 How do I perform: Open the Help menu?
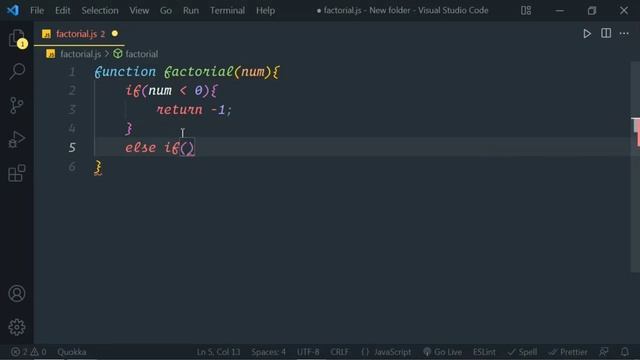tap(265, 10)
